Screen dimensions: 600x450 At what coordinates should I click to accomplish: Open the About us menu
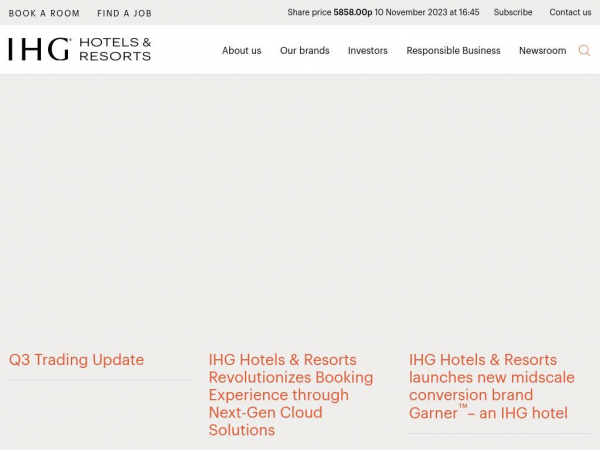click(x=241, y=51)
